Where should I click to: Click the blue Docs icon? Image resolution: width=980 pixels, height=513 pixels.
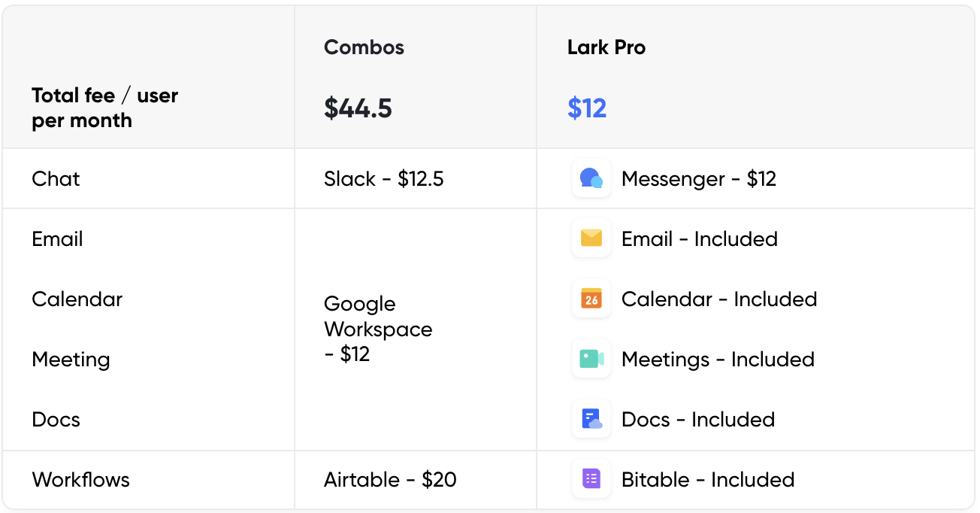click(591, 420)
